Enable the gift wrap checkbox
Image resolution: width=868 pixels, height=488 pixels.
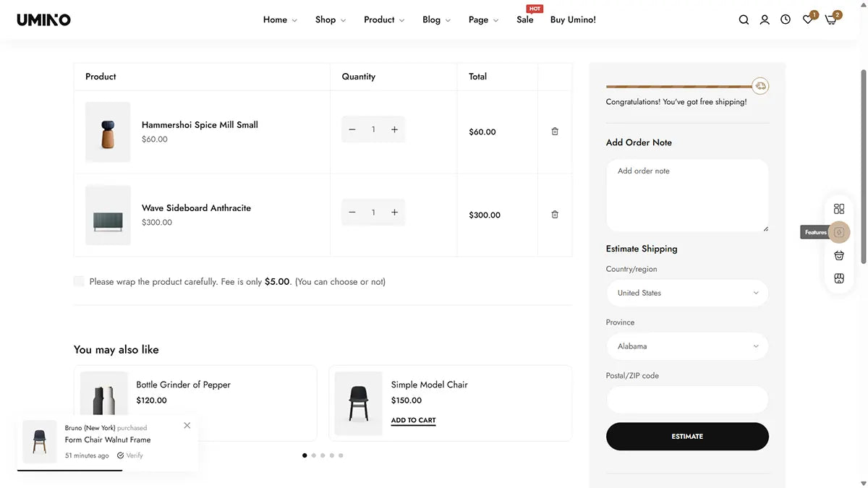pos(79,281)
